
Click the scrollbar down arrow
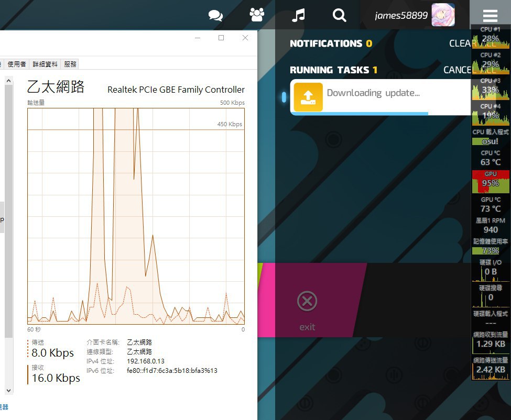tap(9, 390)
